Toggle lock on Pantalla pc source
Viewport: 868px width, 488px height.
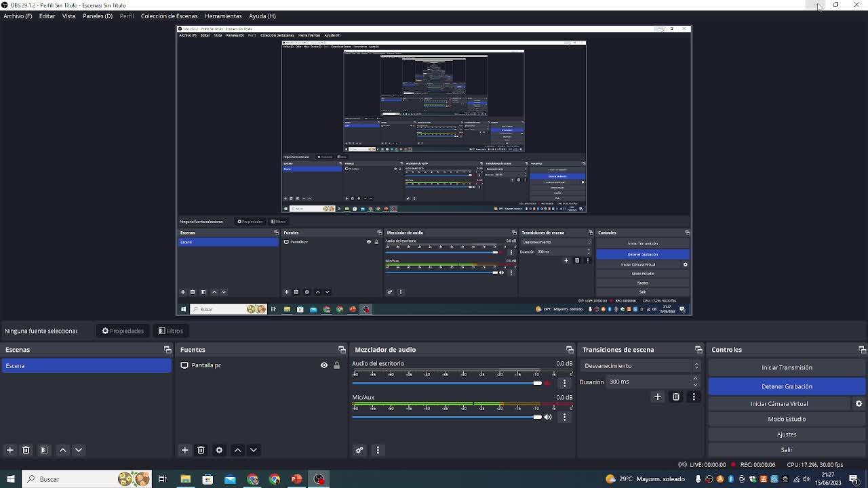coord(336,365)
